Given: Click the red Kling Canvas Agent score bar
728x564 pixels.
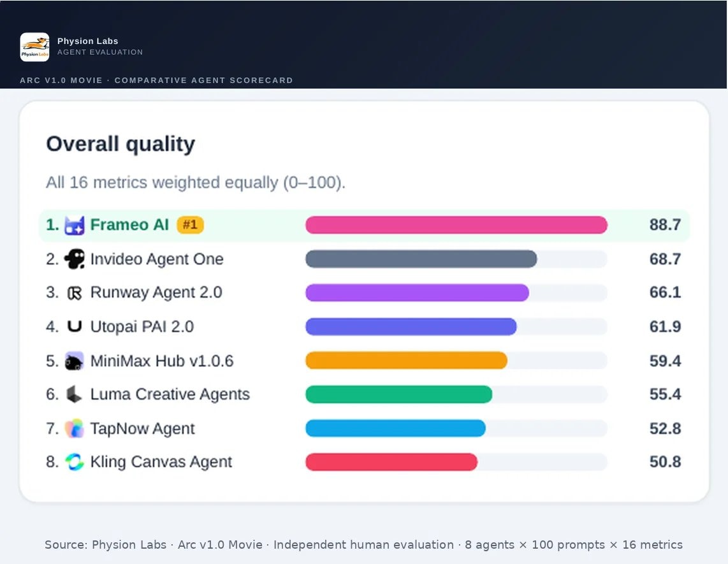Looking at the screenshot, I should 391,462.
